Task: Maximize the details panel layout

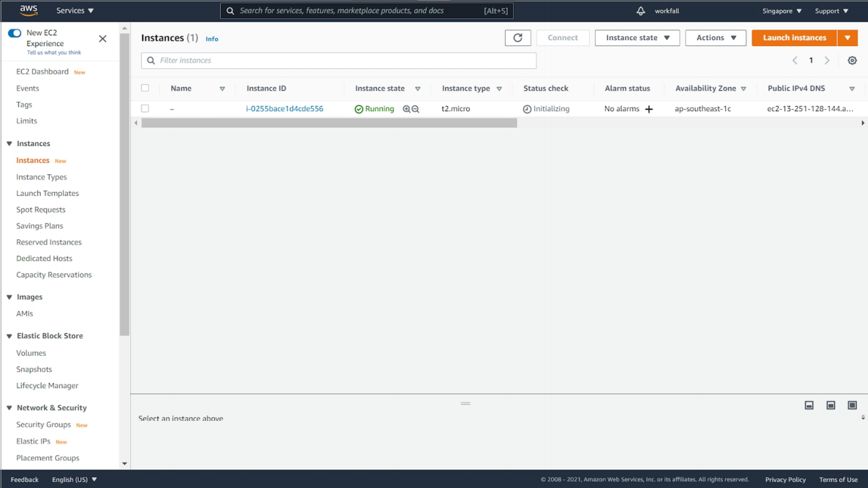Action: [x=852, y=405]
